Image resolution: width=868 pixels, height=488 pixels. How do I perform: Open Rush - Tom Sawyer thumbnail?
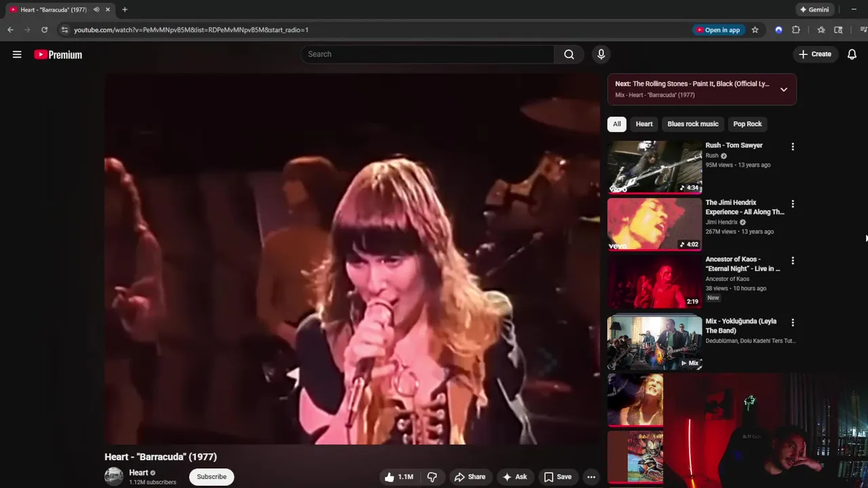point(654,167)
